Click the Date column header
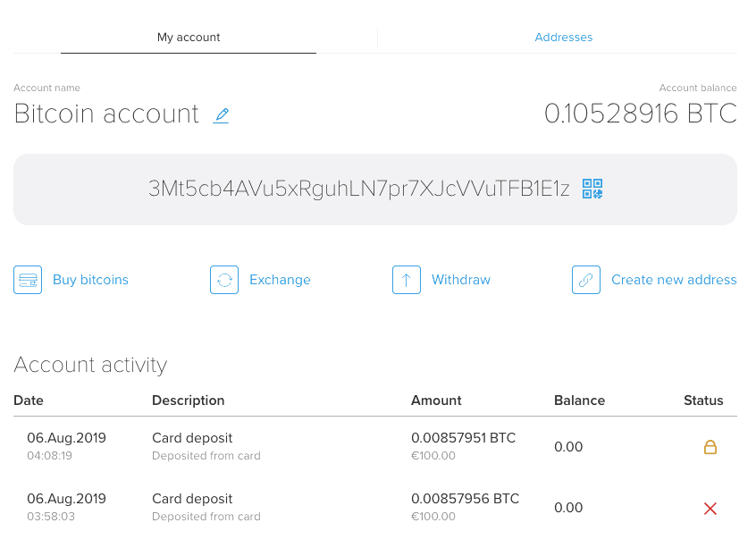756x548 pixels. tap(29, 400)
